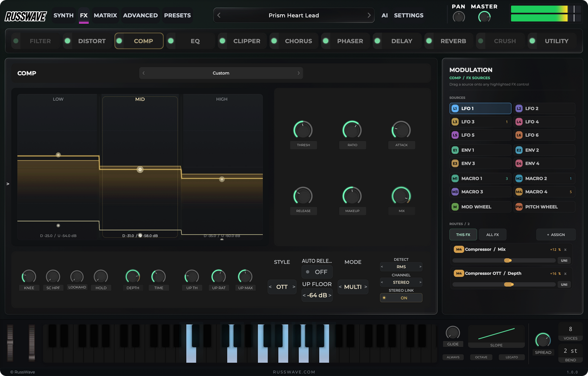
Task: Select the MID band in compressor display
Action: (x=140, y=166)
